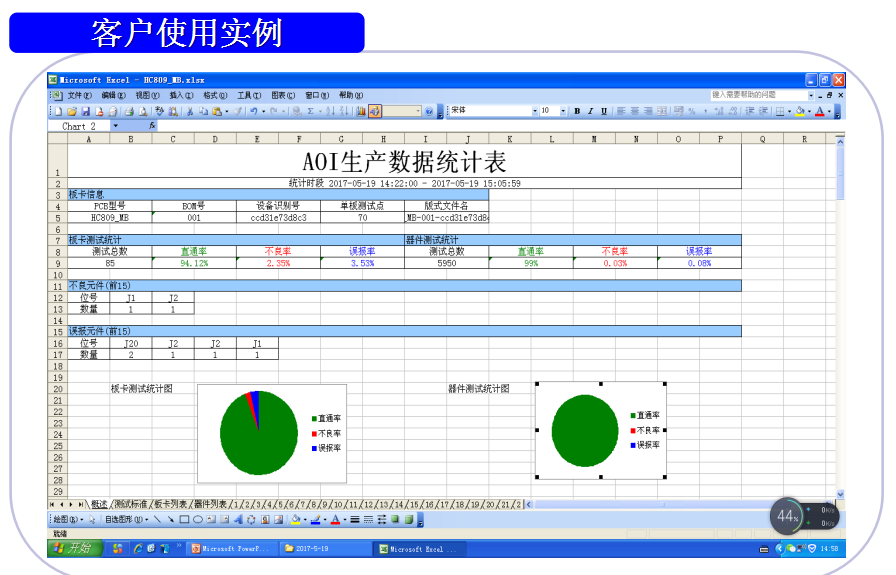Click the AutoSum sigma icon
Screen dimensions: 896x575
click(311, 111)
